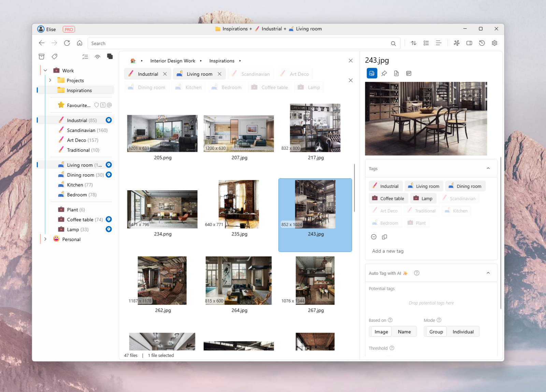Select Name as the Based on option

(404, 331)
